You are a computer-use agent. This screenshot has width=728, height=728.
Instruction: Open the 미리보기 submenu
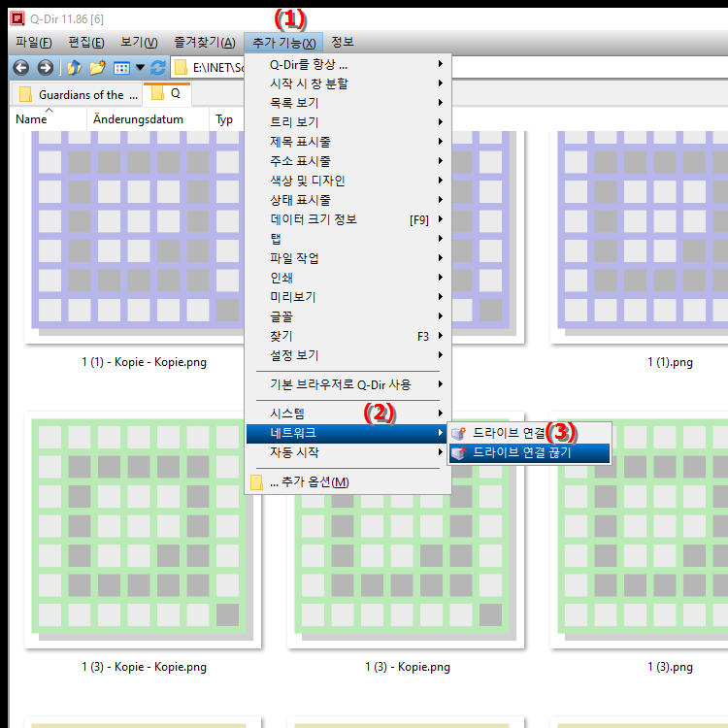click(x=348, y=297)
